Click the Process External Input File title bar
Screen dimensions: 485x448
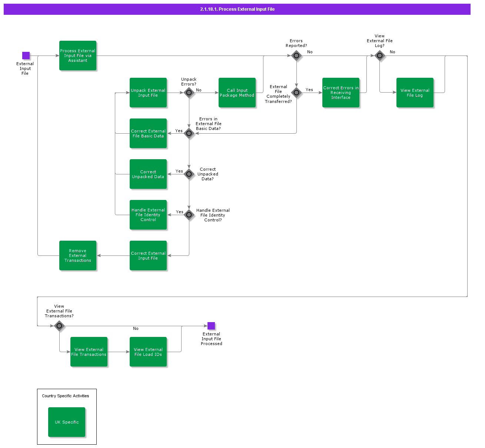point(237,9)
